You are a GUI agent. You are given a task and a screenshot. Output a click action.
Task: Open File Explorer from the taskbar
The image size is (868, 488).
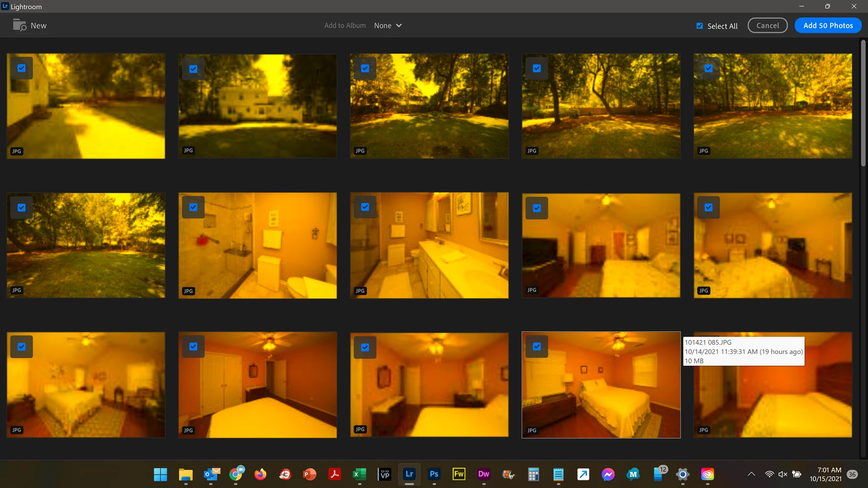[x=186, y=474]
